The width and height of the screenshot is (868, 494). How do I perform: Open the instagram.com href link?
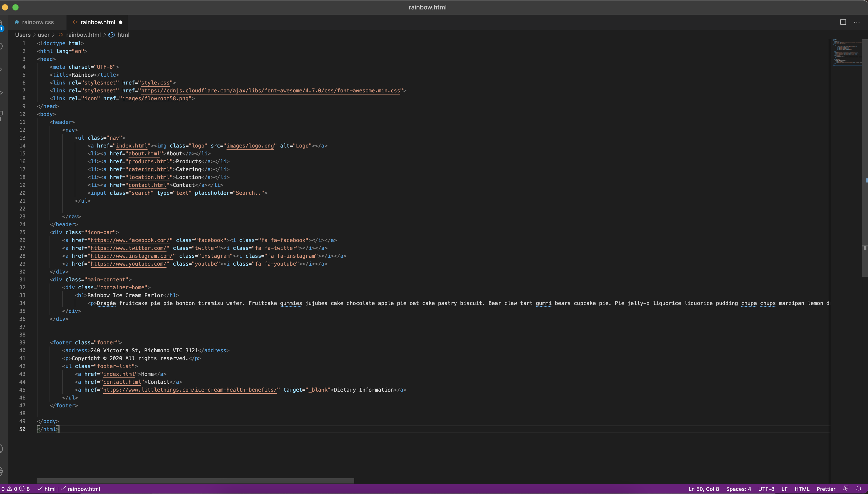[131, 256]
